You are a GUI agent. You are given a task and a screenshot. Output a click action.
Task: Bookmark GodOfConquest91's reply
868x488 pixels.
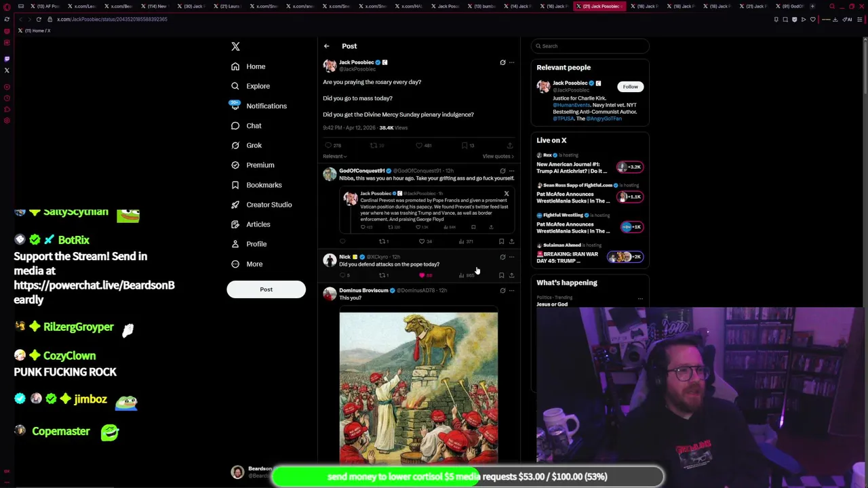point(501,241)
